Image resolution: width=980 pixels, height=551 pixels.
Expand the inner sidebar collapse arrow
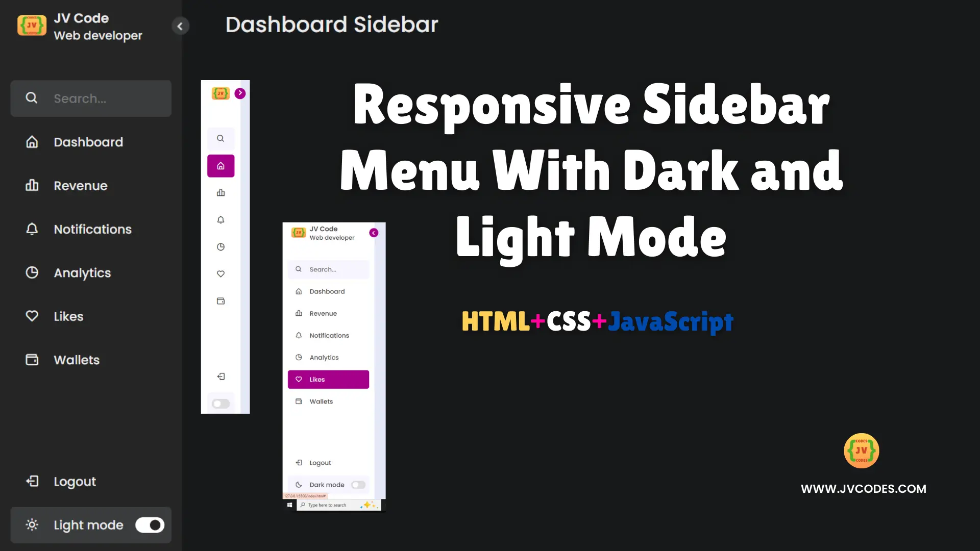click(x=240, y=93)
